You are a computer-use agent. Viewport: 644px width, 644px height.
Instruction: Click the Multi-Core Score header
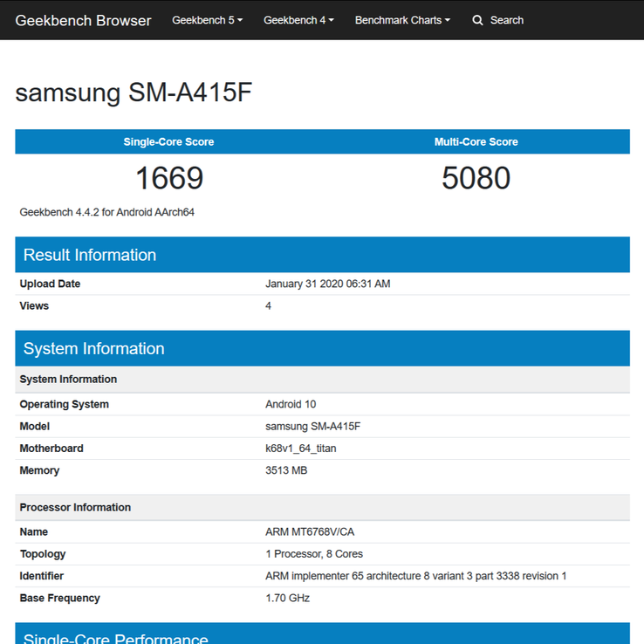click(x=476, y=141)
